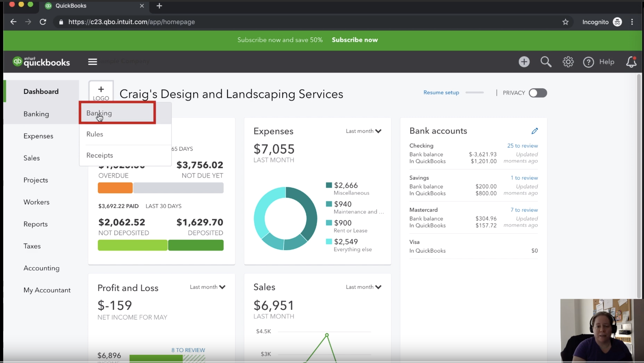Click the page vertical scrollbar
644x363 pixels.
(639, 186)
